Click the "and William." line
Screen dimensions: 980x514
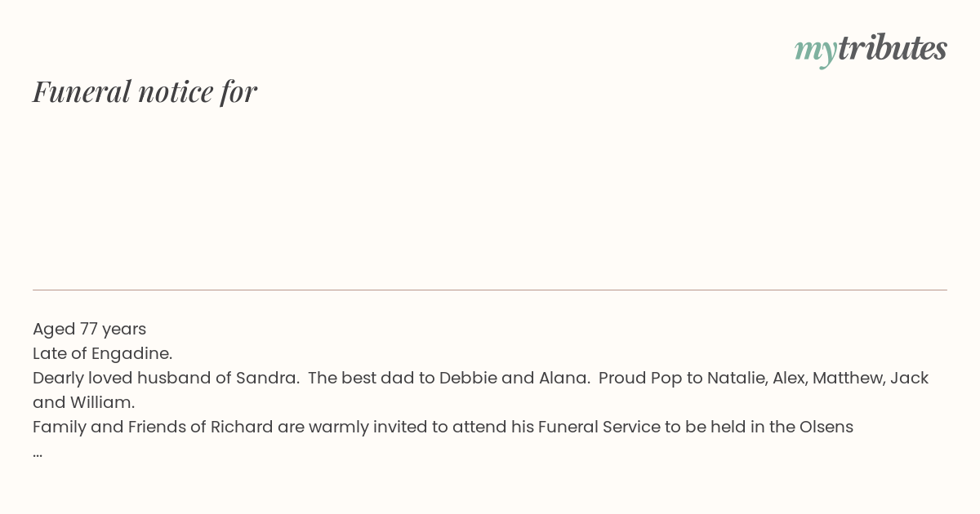tap(83, 403)
